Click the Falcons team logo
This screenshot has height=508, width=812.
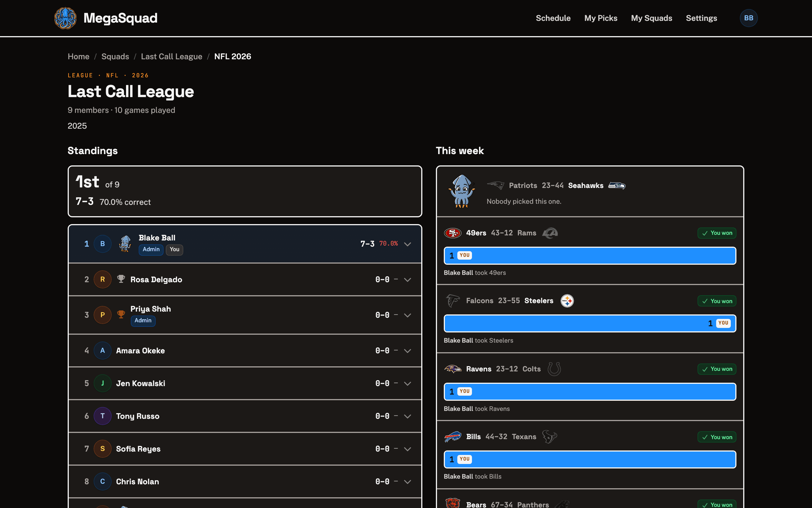click(453, 301)
